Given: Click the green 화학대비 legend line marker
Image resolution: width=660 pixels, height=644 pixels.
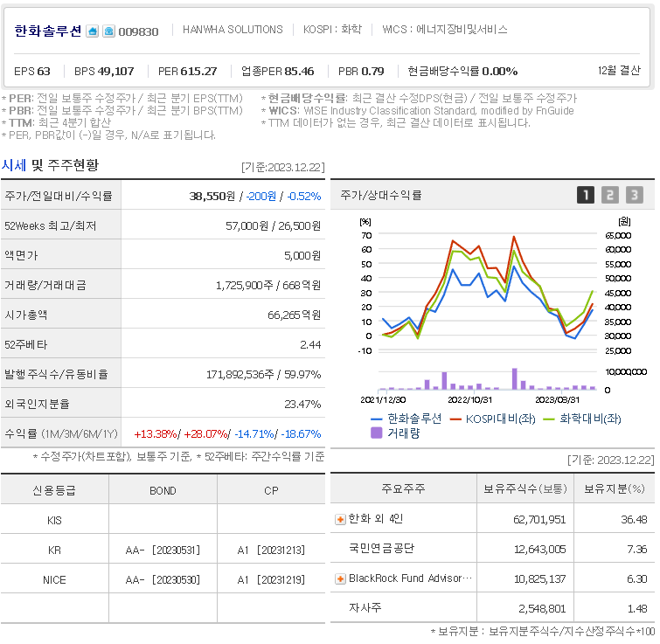Looking at the screenshot, I should pyautogui.click(x=548, y=419).
